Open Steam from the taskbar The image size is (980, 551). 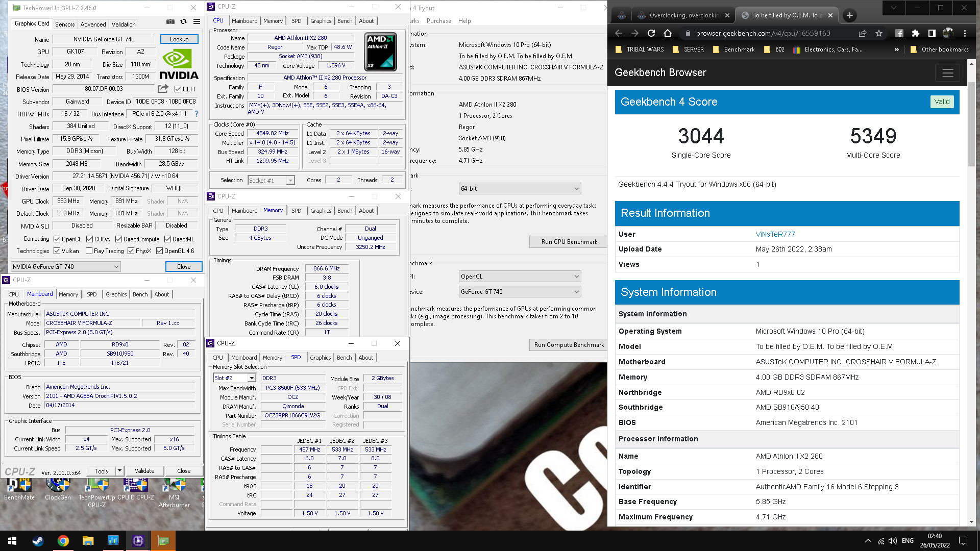38,541
